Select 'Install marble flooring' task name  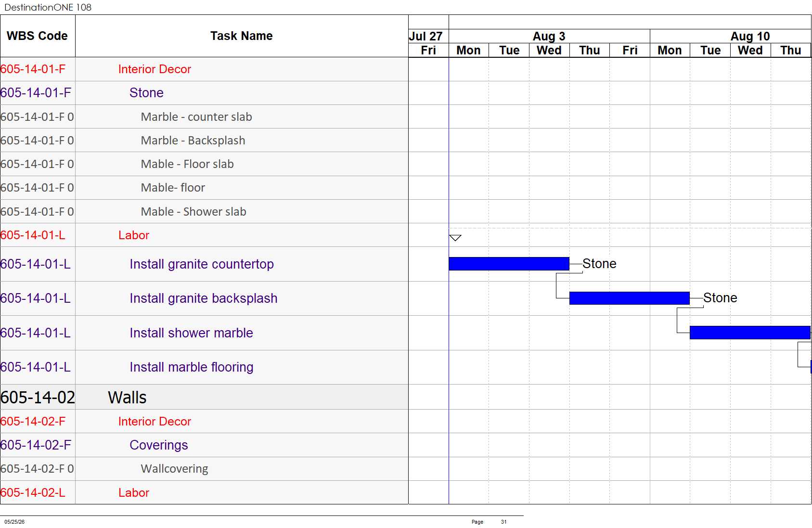pos(192,367)
